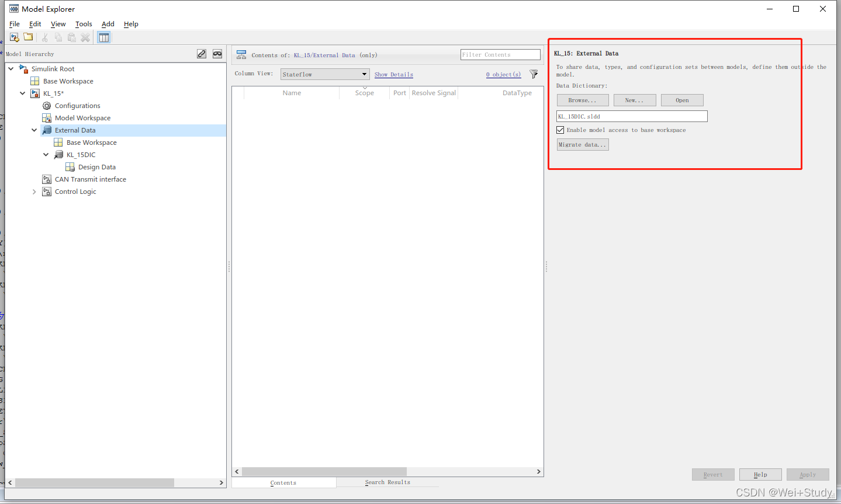
Task: Click the contents filter funnel icon
Action: click(534, 74)
